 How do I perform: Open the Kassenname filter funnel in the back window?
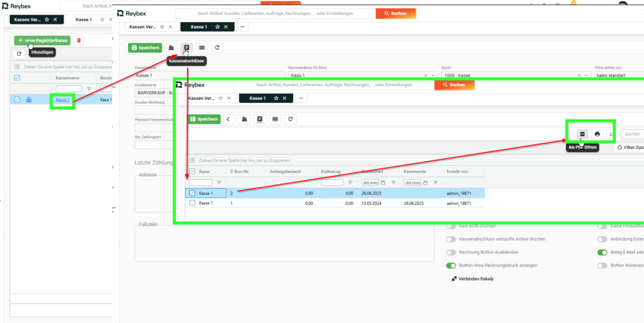[89, 89]
